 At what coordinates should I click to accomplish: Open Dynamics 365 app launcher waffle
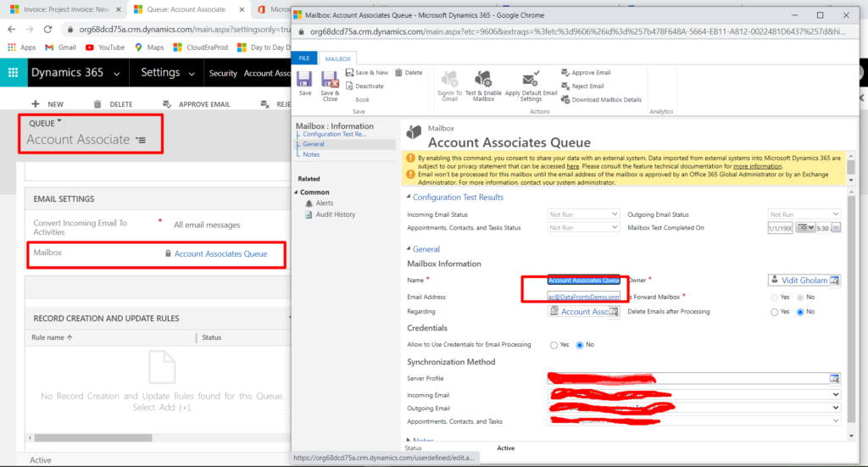click(x=14, y=73)
